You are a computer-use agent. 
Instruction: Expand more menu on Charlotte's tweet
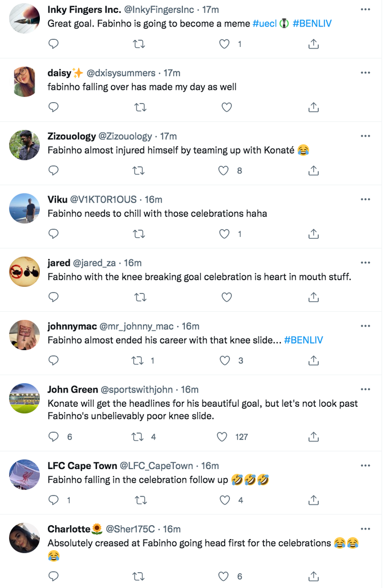tap(365, 529)
